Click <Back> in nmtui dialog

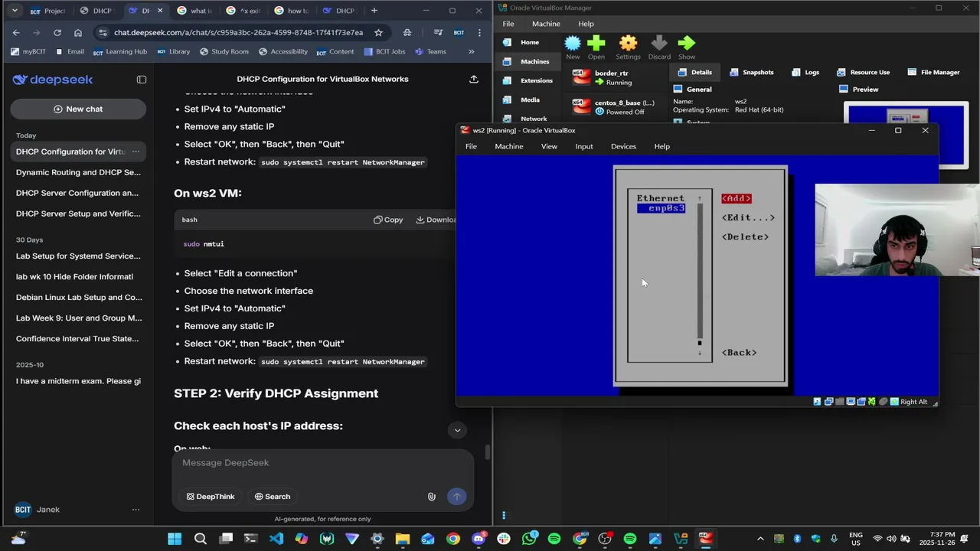point(739,352)
